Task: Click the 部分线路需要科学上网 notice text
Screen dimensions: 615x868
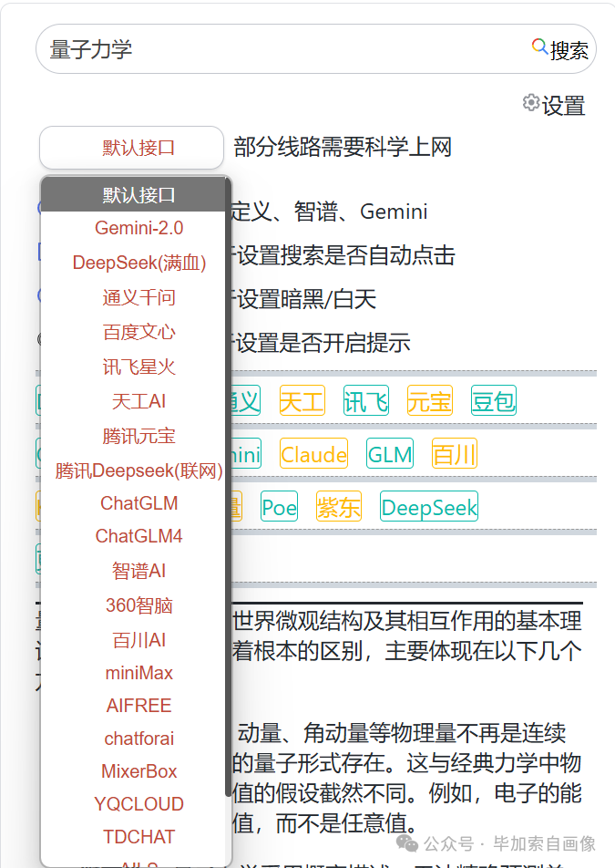Action: click(343, 148)
